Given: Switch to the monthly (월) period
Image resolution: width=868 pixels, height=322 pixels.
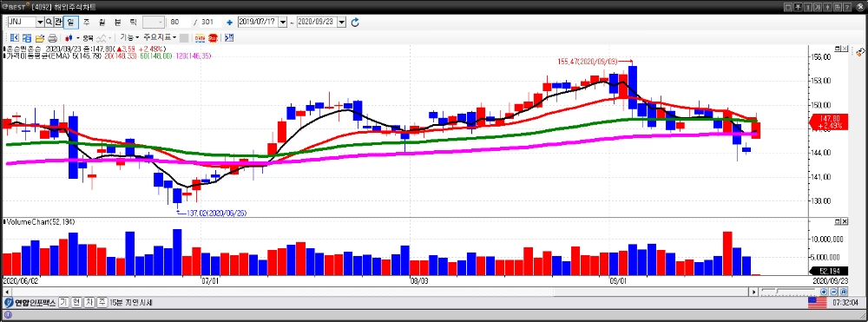Looking at the screenshot, I should [x=102, y=22].
